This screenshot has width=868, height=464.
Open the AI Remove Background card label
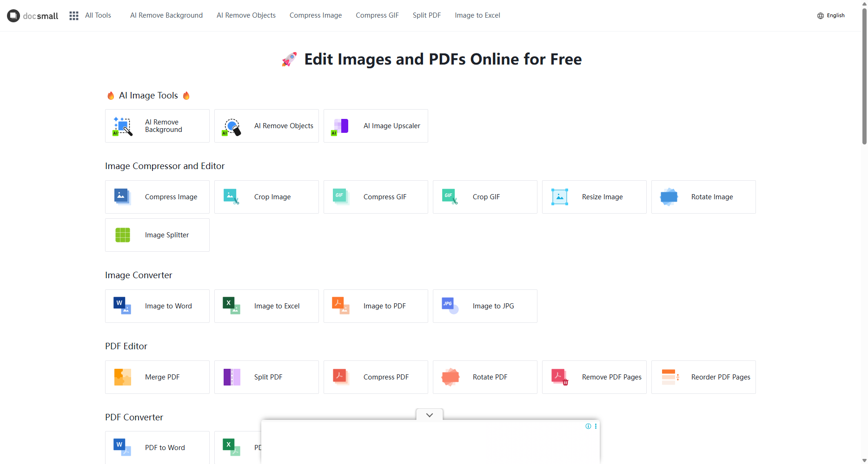click(164, 126)
